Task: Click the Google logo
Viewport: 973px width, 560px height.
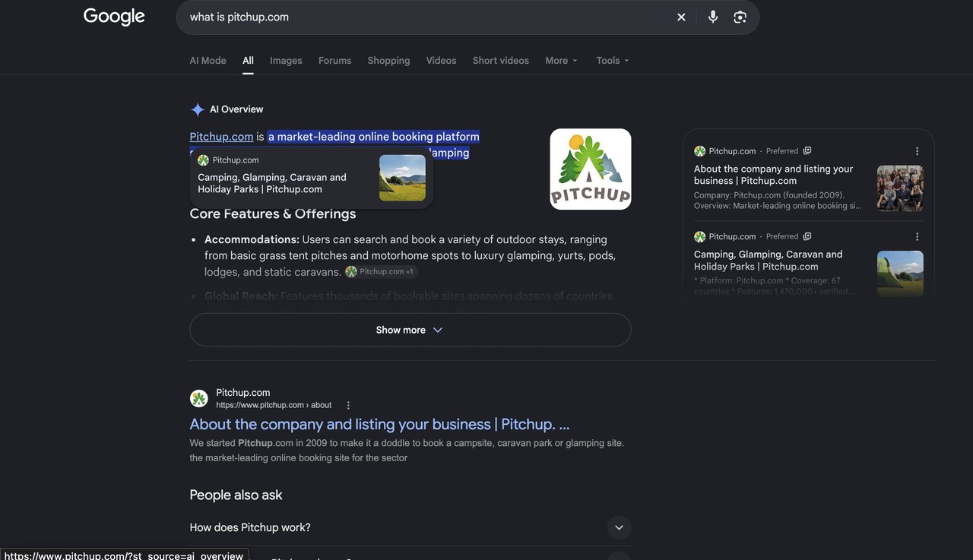Action: coord(114,17)
